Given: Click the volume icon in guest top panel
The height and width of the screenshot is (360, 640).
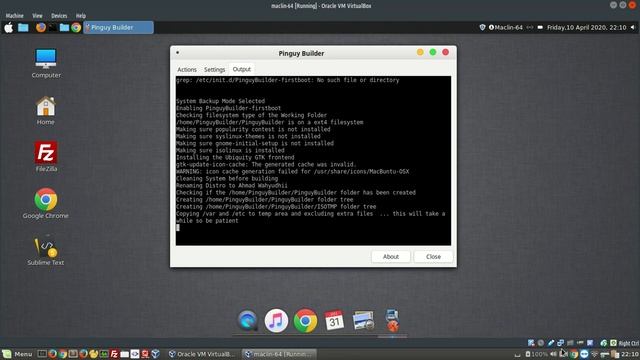Looking at the screenshot, I should pos(633,27).
